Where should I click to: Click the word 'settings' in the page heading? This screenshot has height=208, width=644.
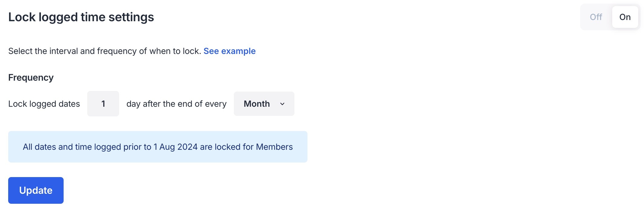(x=131, y=17)
